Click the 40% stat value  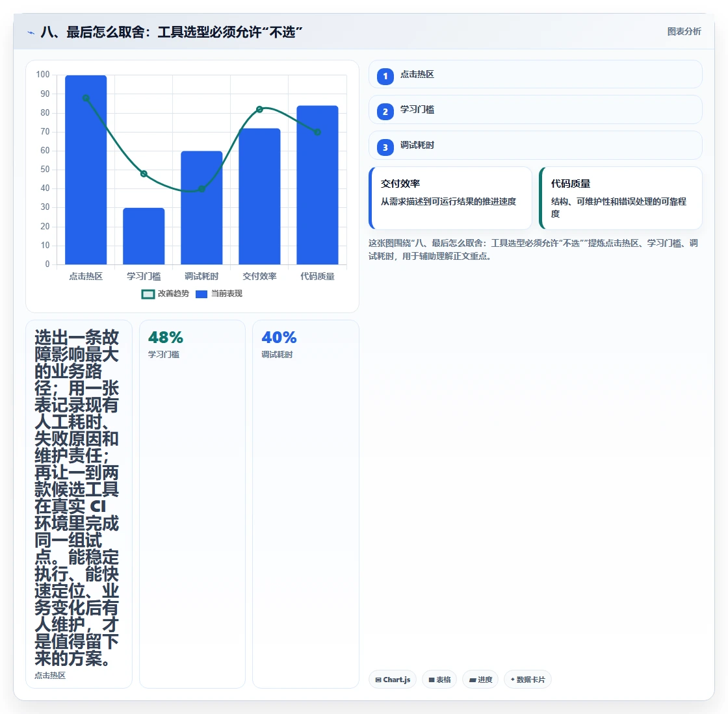(279, 337)
